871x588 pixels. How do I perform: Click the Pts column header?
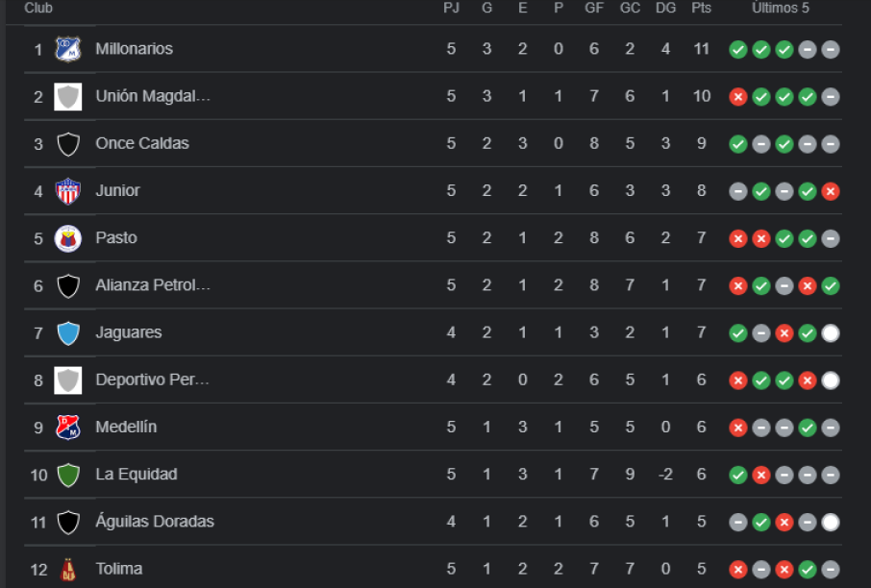coord(701,9)
